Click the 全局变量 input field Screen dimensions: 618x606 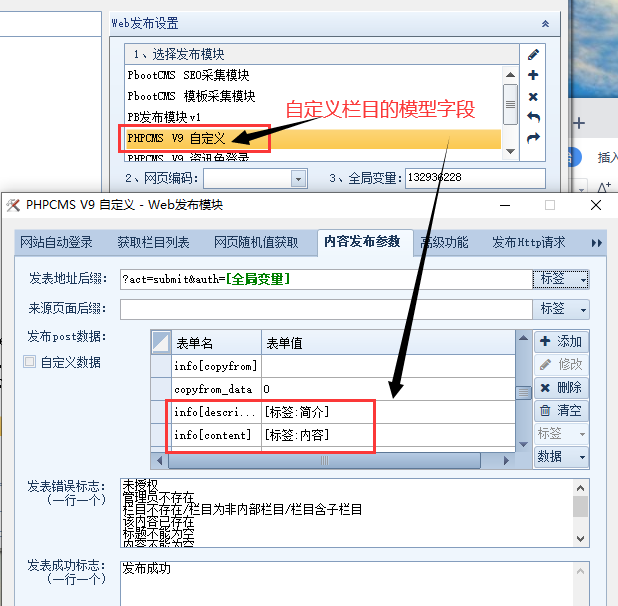pos(475,178)
